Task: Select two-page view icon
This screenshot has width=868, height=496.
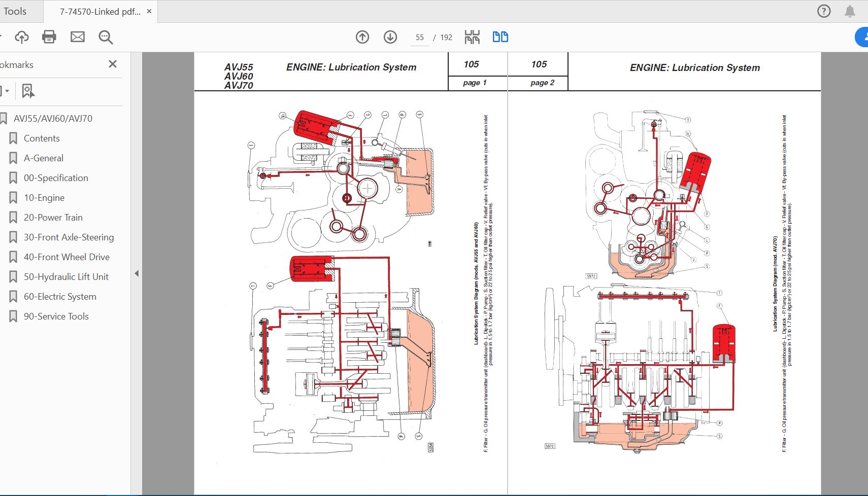Action: 500,37
